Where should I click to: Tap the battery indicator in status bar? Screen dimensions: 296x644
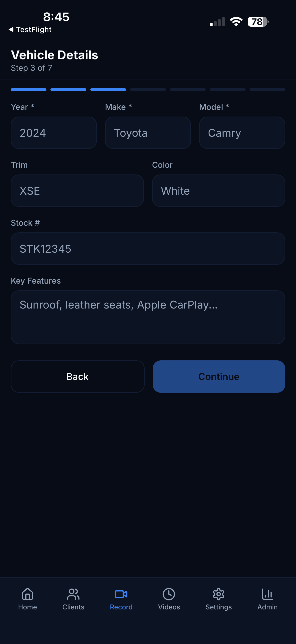coord(258,22)
